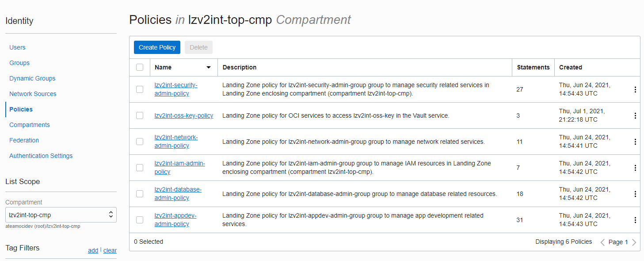Open three-dot menu for lzv2int-database-admin-policy

tap(635, 194)
